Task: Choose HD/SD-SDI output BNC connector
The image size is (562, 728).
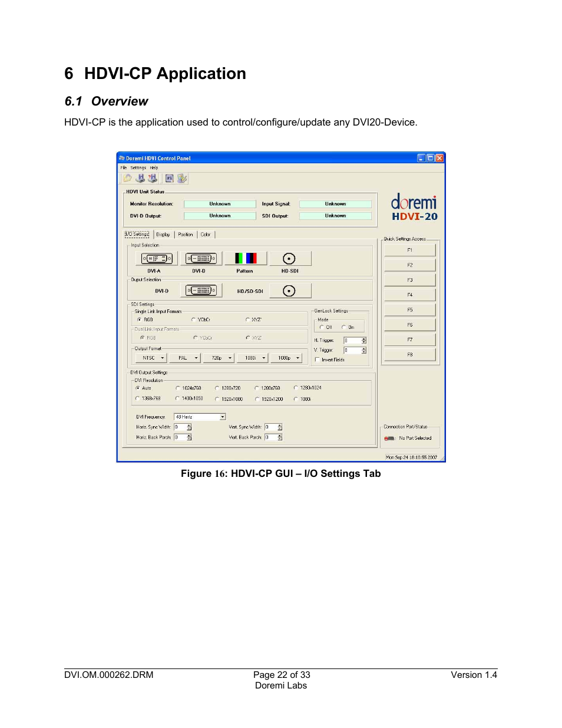Action: [x=290, y=291]
